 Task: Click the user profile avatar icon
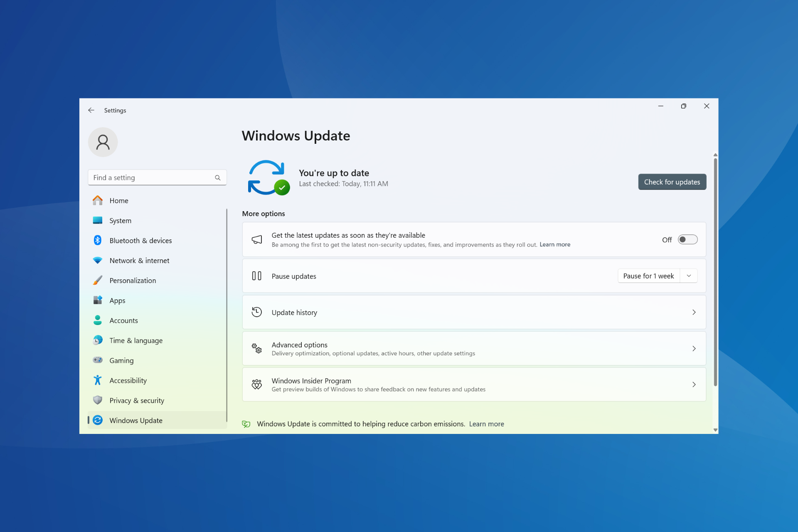tap(103, 142)
